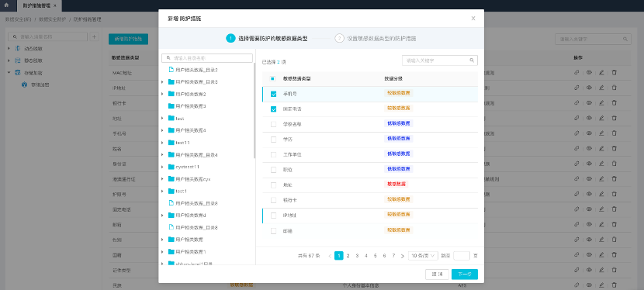Viewport: 644px width, 290px height.
Task: Expand the test11 folder arrow
Action: click(x=163, y=143)
